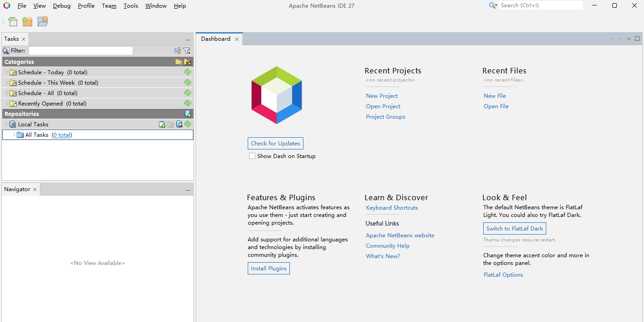Switch to the Navigator tab
Screen dimensions: 644x322
17,189
